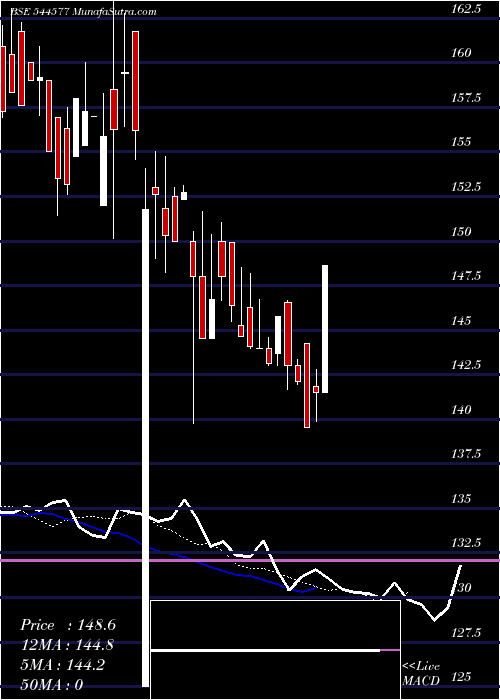Click the 'Price : 148.6' readout

pyautogui.click(x=68, y=625)
